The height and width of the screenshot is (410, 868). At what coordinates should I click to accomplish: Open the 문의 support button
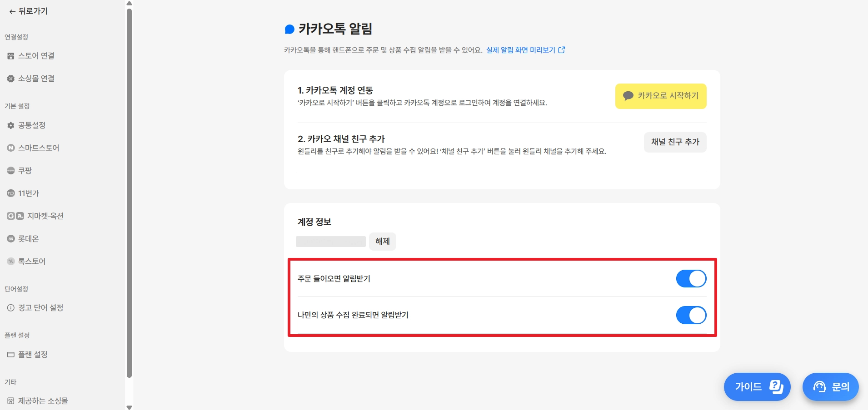pos(831,387)
